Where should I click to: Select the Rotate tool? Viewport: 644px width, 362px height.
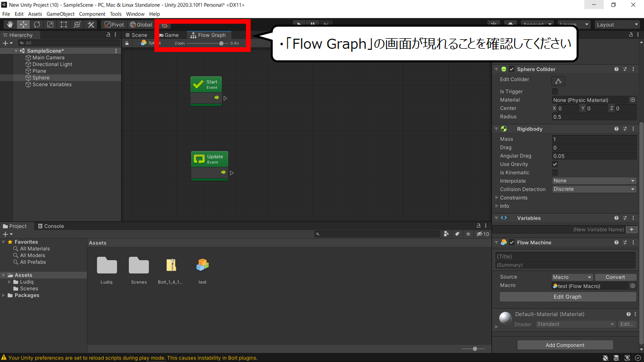37,25
